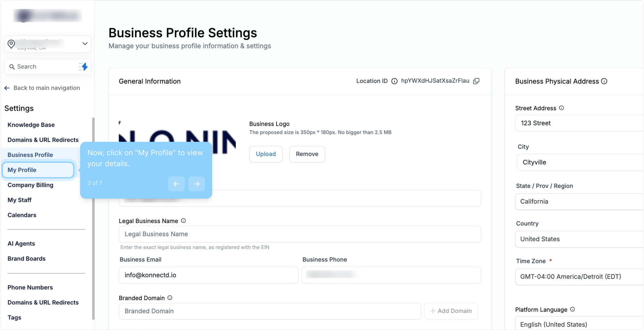The width and height of the screenshot is (644, 330).
Task: Copy the Location ID to clipboard
Action: pyautogui.click(x=476, y=81)
